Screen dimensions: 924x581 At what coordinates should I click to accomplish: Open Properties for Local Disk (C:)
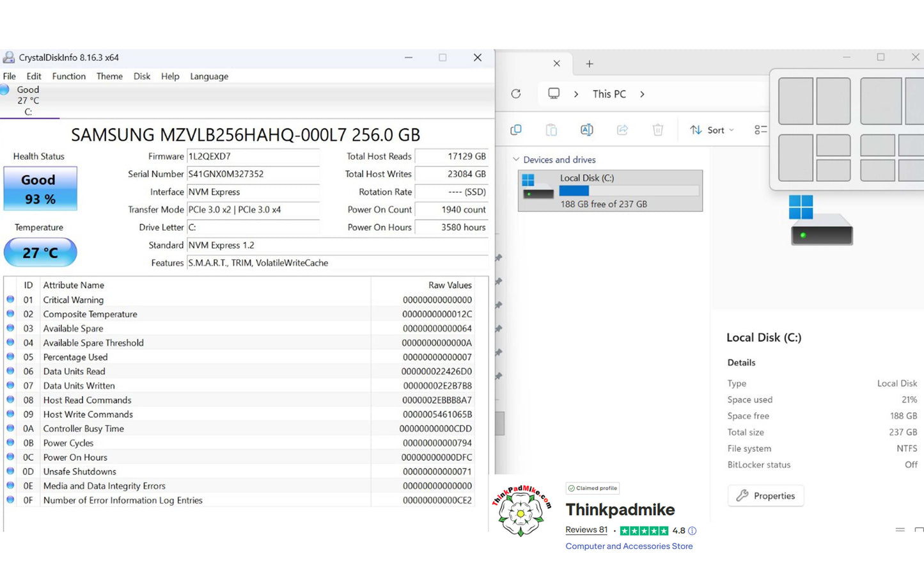[x=765, y=496]
